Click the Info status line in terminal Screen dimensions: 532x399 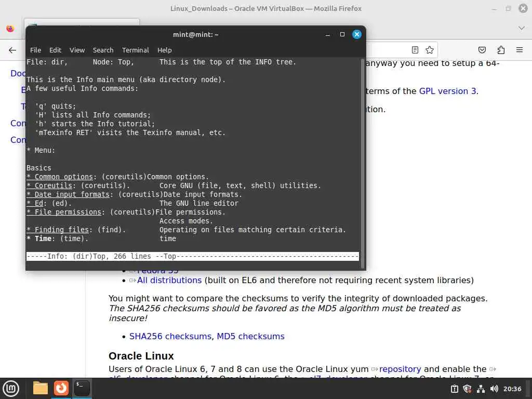(192, 256)
